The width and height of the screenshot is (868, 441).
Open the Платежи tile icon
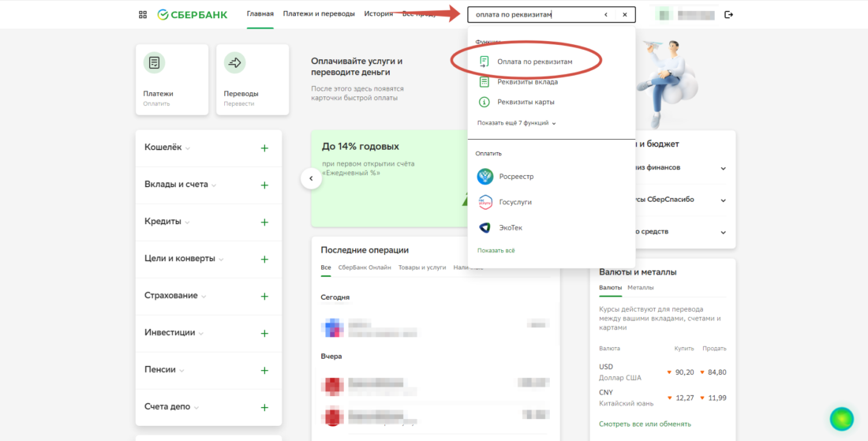coord(155,62)
